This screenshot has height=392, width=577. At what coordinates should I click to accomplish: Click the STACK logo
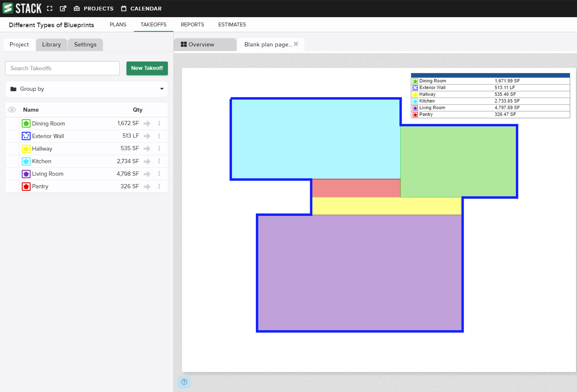coord(22,8)
